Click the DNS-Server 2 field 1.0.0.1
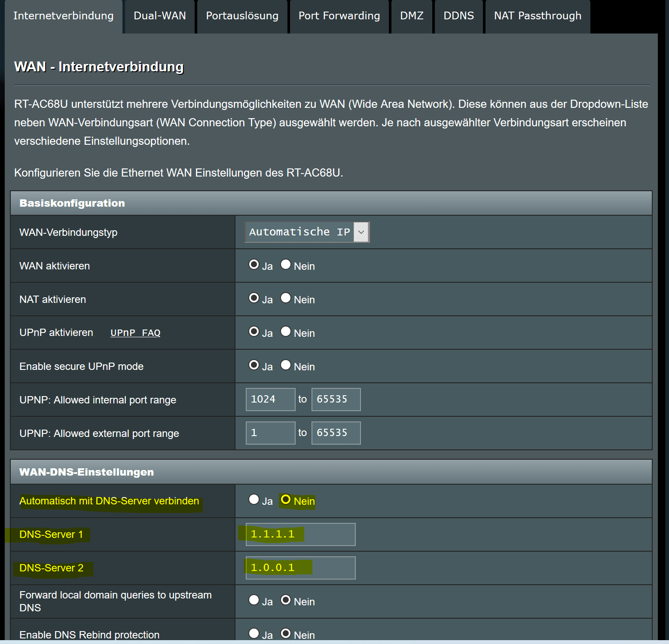669x644 pixels. pos(301,568)
